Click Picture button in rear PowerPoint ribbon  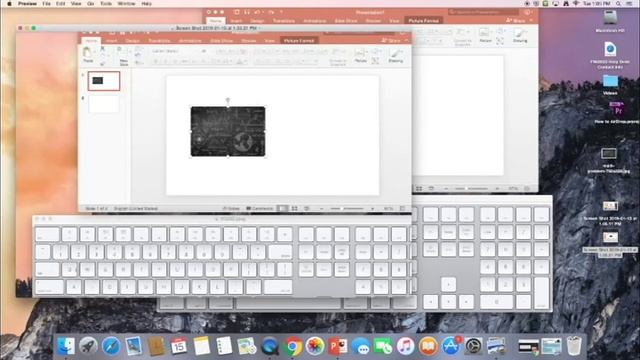click(485, 36)
